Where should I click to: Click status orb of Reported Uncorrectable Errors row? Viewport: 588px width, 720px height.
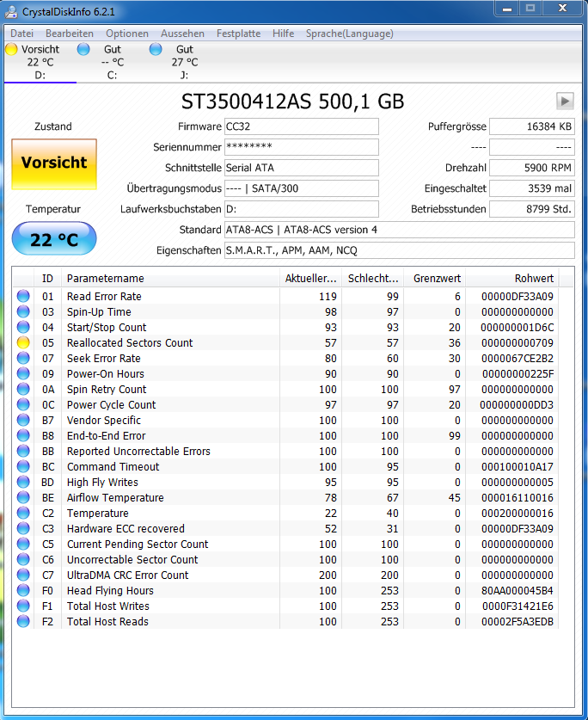click(23, 451)
